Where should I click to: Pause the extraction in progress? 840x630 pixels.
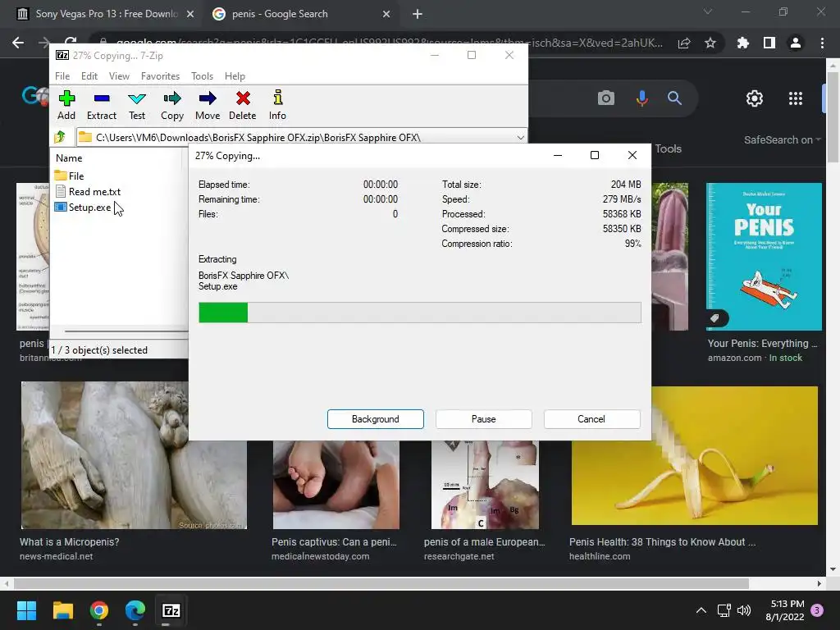(x=484, y=419)
